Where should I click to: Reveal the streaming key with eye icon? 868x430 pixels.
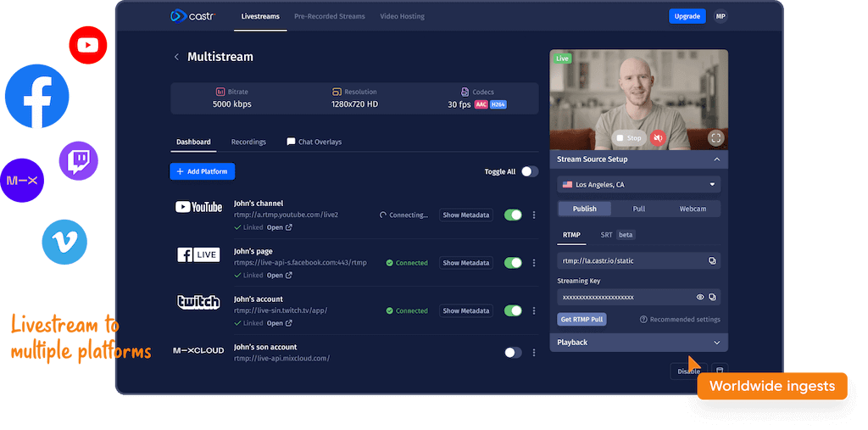tap(700, 298)
